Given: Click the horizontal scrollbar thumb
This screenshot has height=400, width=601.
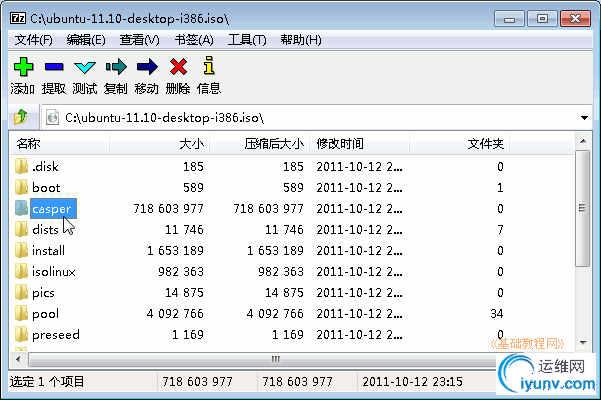Looking at the screenshot, I should pyautogui.click(x=275, y=359).
